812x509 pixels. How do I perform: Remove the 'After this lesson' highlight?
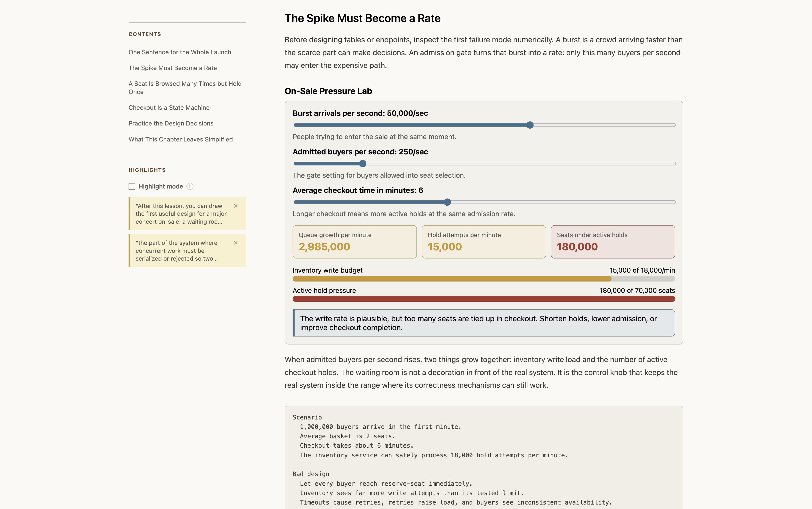coord(236,206)
